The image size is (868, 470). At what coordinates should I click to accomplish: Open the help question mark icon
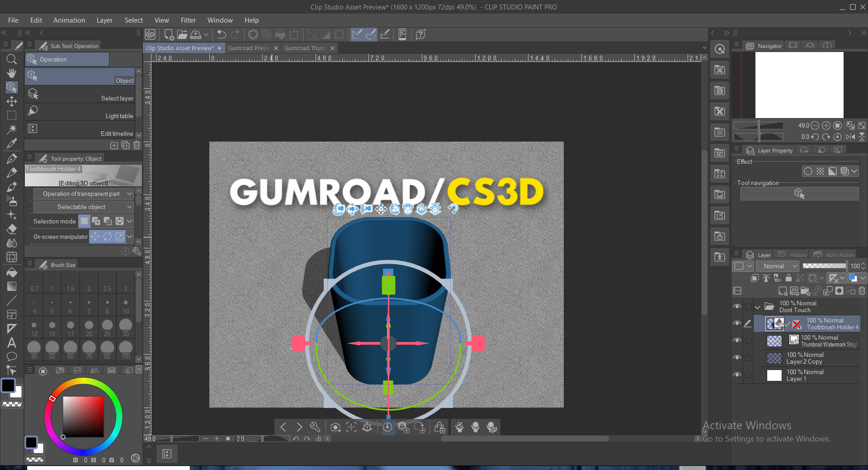coord(420,34)
